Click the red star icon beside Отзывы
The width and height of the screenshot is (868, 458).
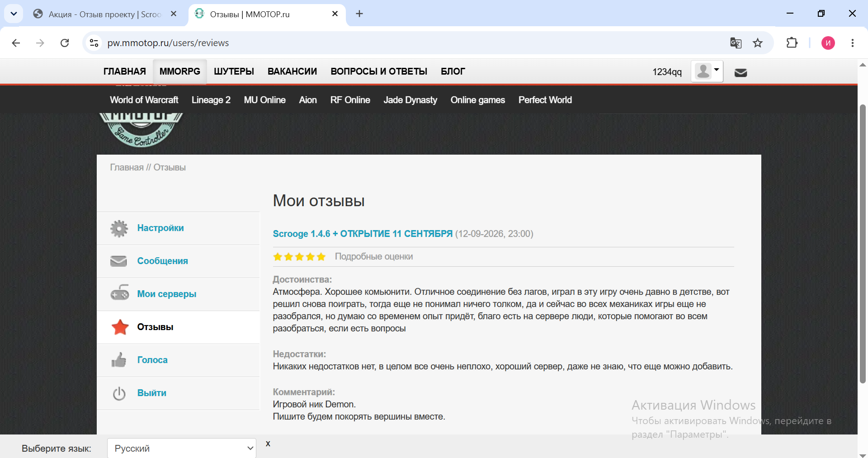(x=120, y=327)
